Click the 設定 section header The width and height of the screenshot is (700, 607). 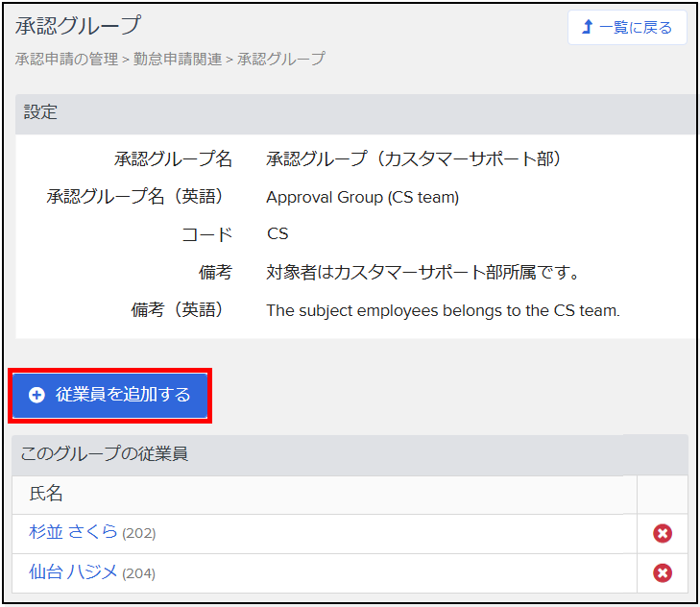(x=41, y=112)
